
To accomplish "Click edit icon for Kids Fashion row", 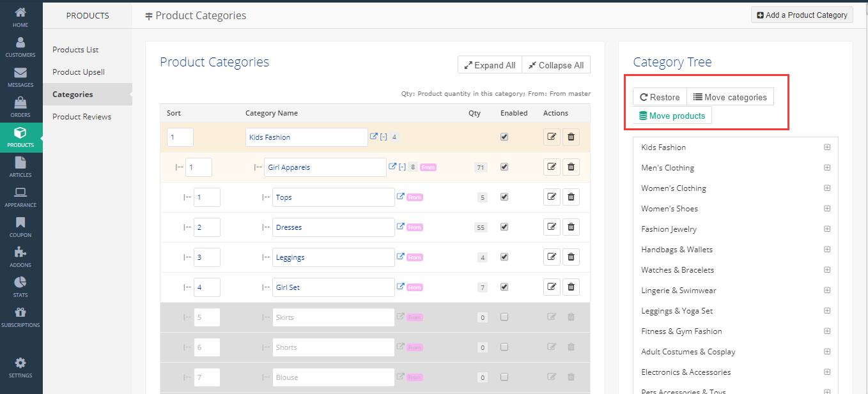I will point(552,137).
